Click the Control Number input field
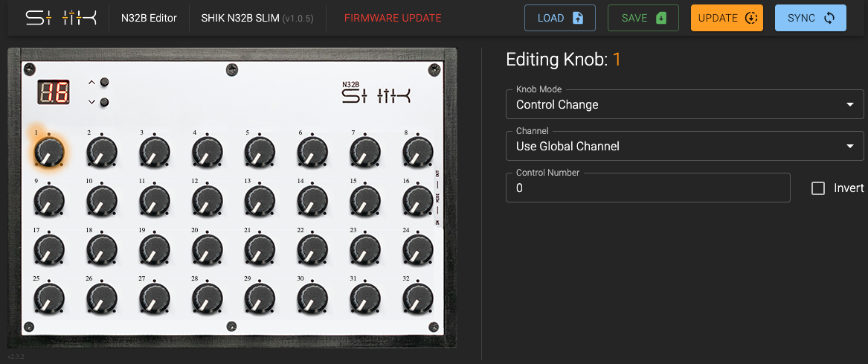This screenshot has height=364, width=868. [648, 188]
